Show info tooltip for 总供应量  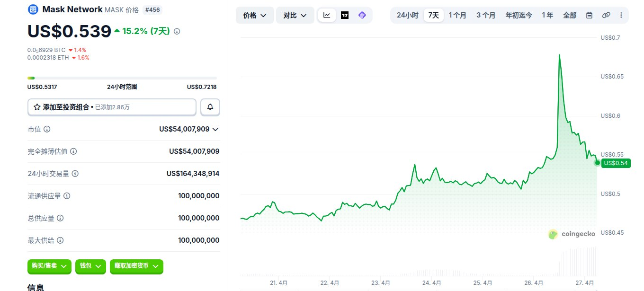60,218
